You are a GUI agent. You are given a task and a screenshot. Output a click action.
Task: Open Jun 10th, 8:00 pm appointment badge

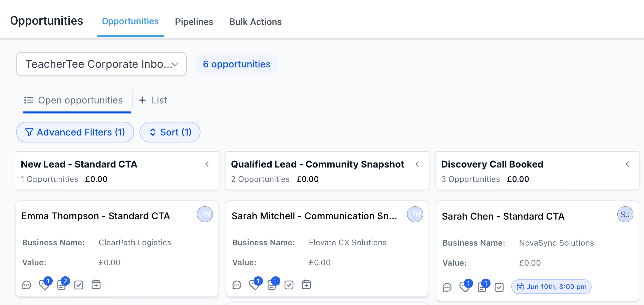point(551,287)
